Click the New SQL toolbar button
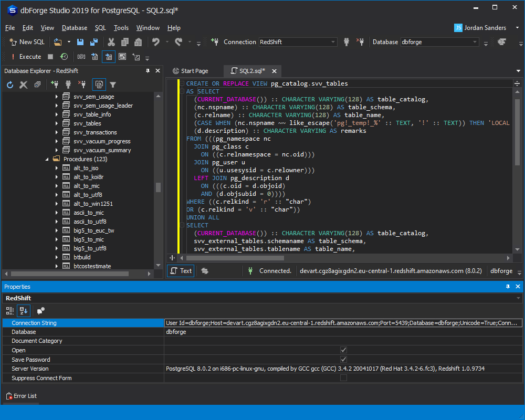 (x=27, y=42)
